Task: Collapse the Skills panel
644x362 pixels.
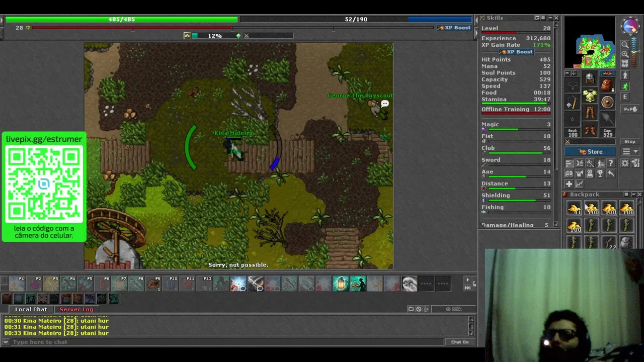Action: point(550,18)
